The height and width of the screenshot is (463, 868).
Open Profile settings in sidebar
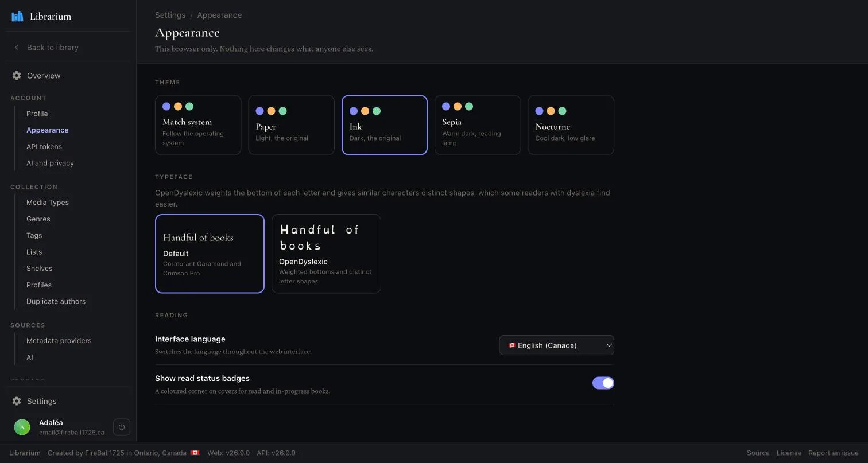[x=37, y=114]
